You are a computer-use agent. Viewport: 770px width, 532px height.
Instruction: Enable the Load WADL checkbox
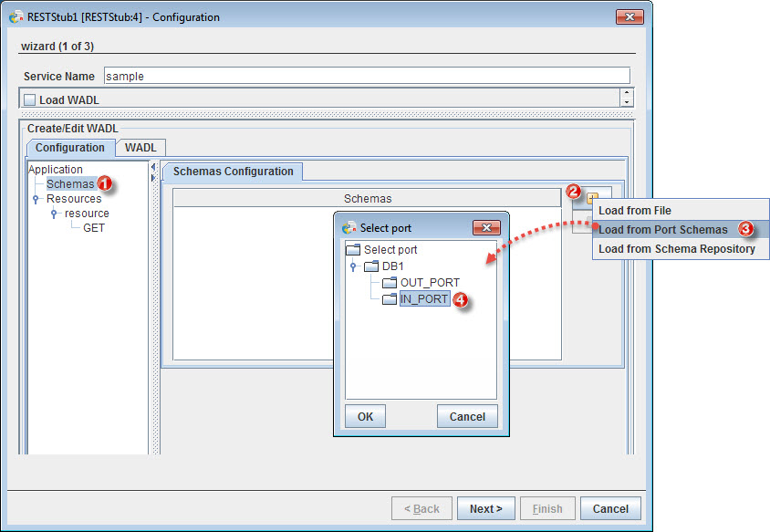(29, 99)
